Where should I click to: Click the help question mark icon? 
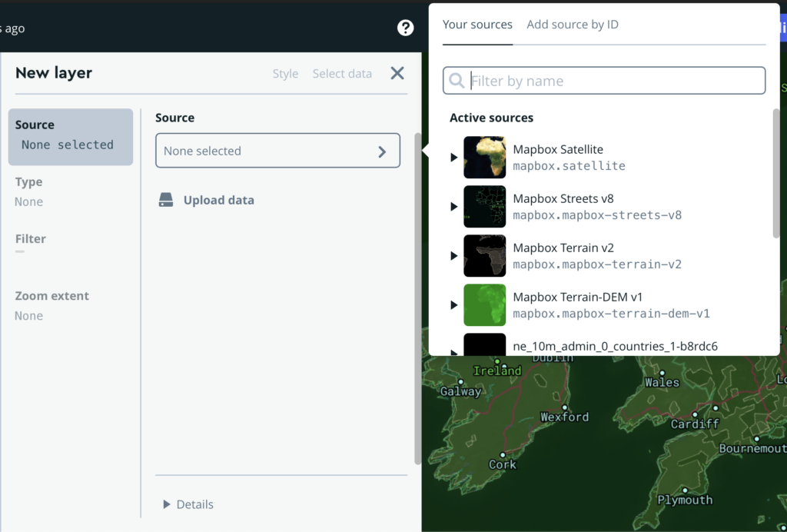click(405, 28)
